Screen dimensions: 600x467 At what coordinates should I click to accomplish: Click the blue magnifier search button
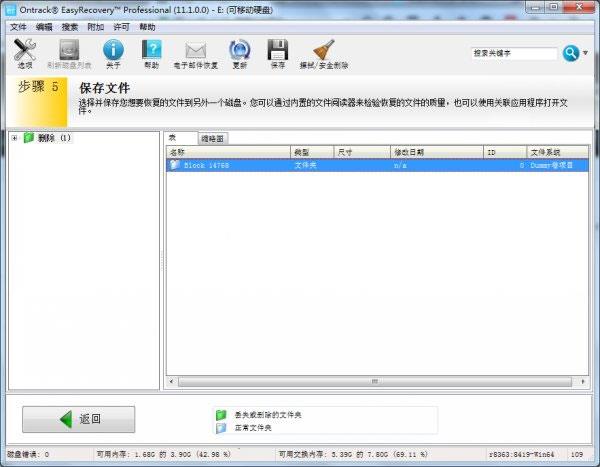point(571,53)
